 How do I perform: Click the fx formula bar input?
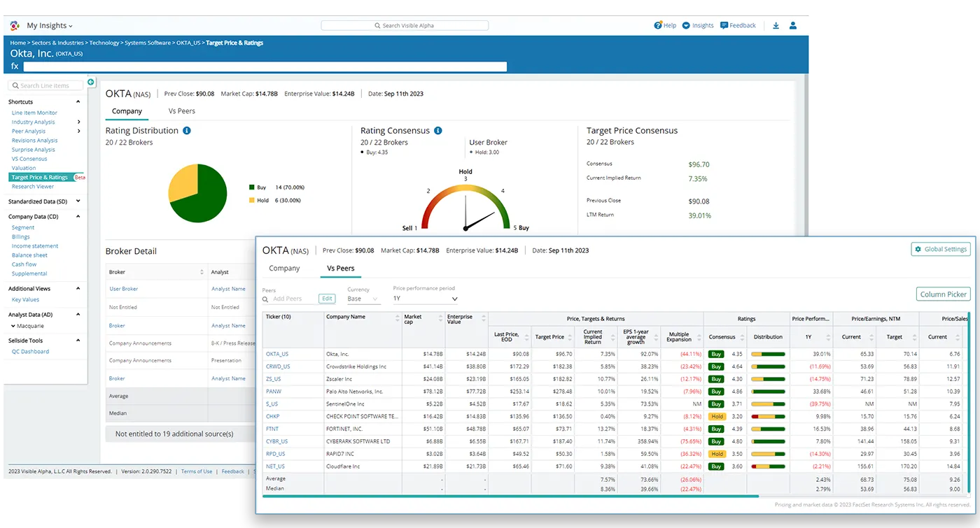265,66
